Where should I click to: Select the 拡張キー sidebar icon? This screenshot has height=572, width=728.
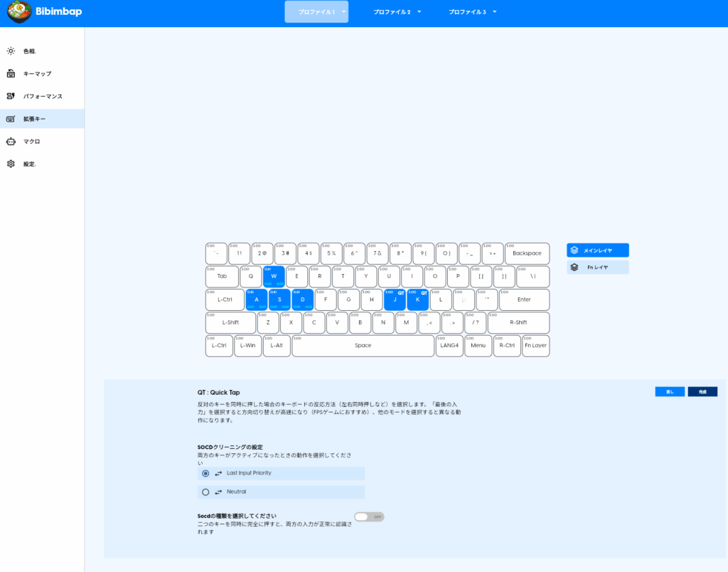tap(11, 119)
